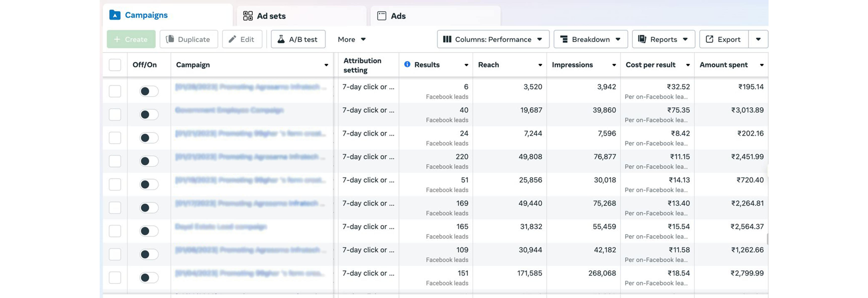Screen dimensions: 868x298
Task: Select the checkbox in the table header
Action: point(115,65)
